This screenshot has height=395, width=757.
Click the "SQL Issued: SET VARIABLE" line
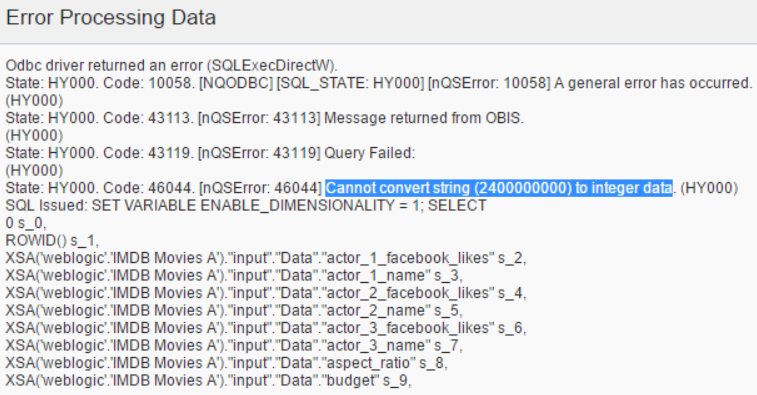(x=246, y=206)
